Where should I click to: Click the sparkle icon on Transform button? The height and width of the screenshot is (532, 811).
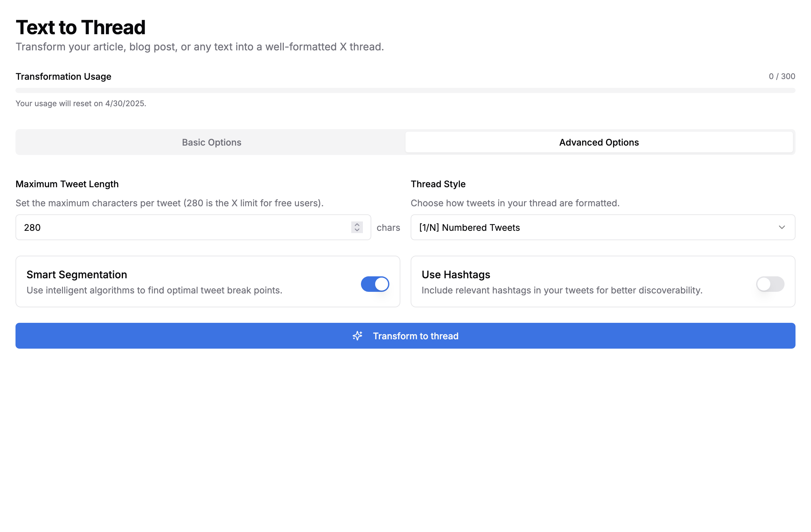[357, 336]
